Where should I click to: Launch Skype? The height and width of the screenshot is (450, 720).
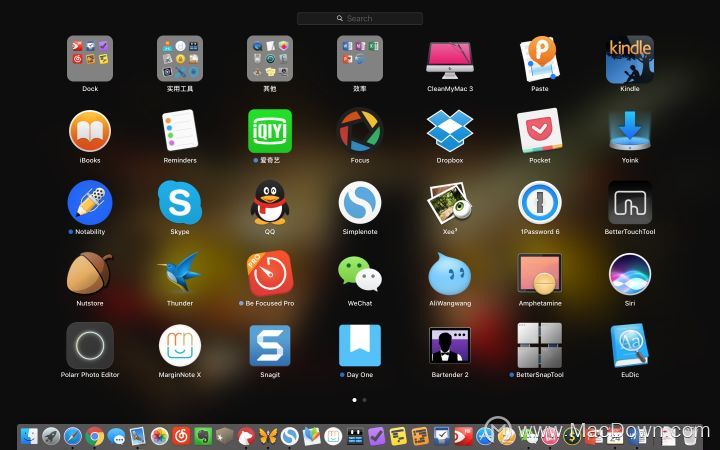click(x=180, y=202)
